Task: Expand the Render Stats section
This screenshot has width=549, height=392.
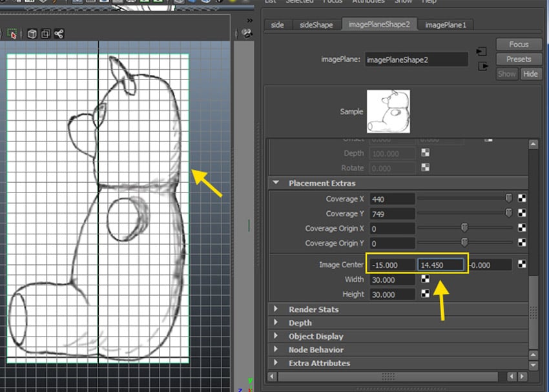Action: click(276, 309)
